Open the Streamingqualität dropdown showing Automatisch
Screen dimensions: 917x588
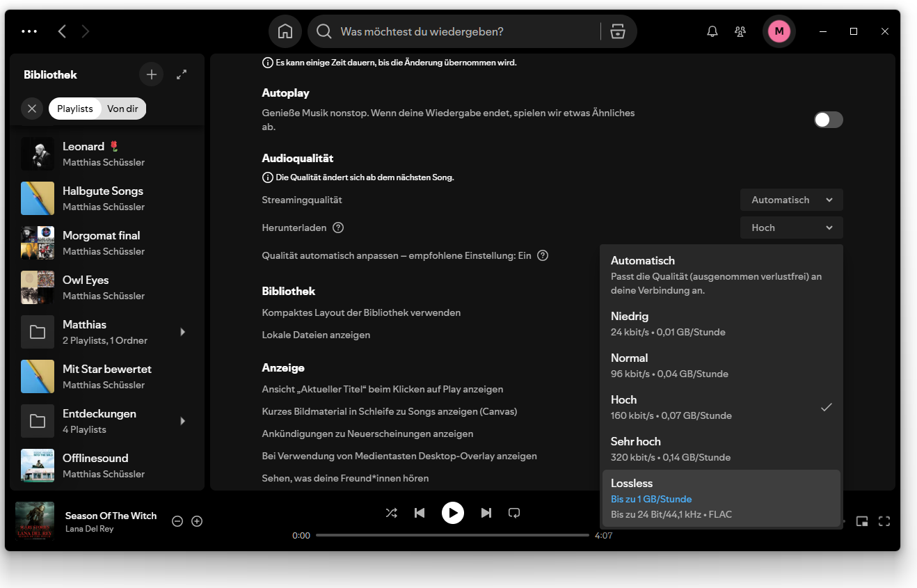(x=791, y=200)
